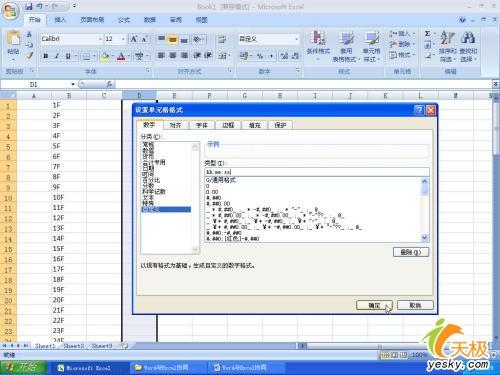
Task: Toggle Underline formatting in ribbon
Action: pos(68,56)
